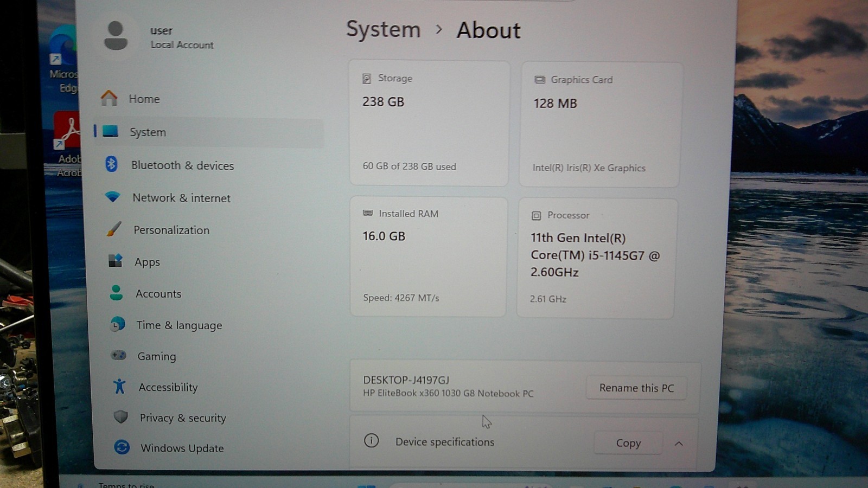This screenshot has height=488, width=868.
Task: Click the About page heading
Action: pos(488,30)
